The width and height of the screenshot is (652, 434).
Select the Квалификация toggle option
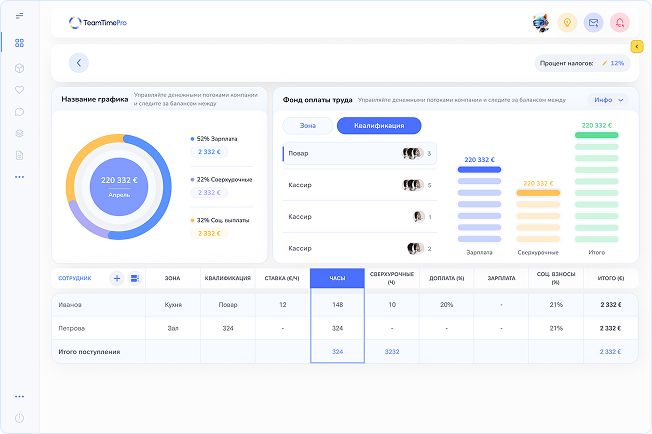click(378, 125)
